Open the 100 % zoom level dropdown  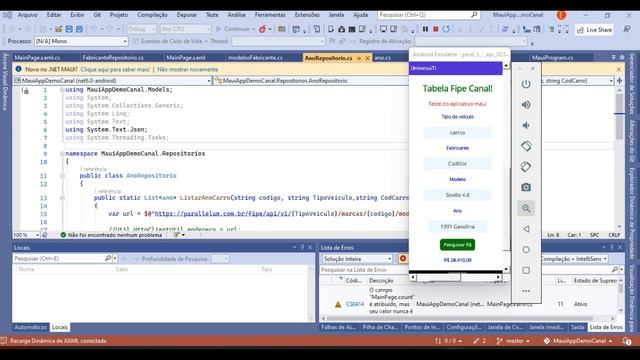[x=26, y=235]
